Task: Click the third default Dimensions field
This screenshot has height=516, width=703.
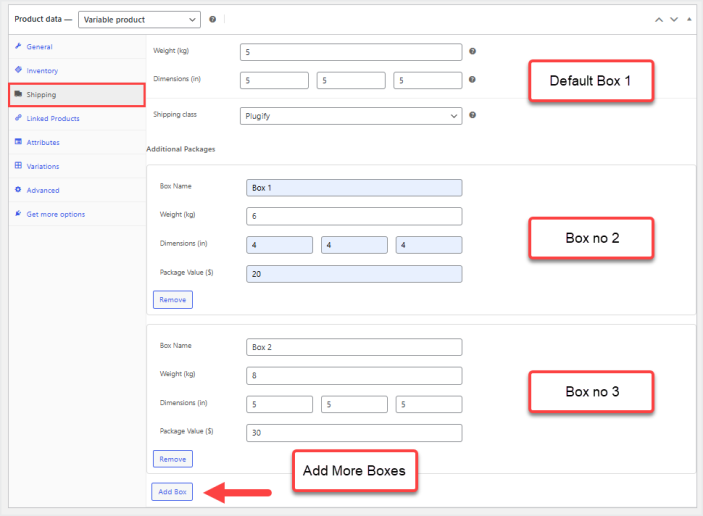Action: 428,80
